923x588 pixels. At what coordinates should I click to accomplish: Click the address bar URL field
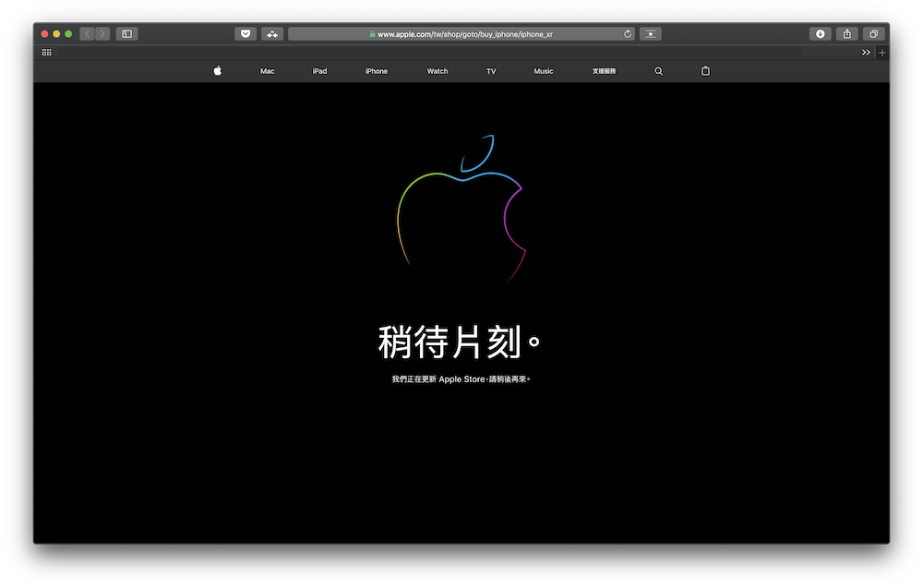(461, 34)
